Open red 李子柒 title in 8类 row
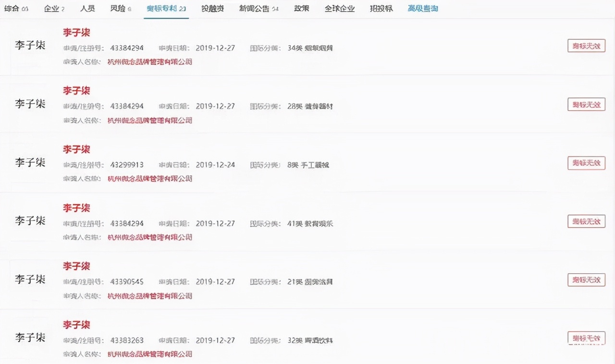615x364 pixels. [76, 149]
